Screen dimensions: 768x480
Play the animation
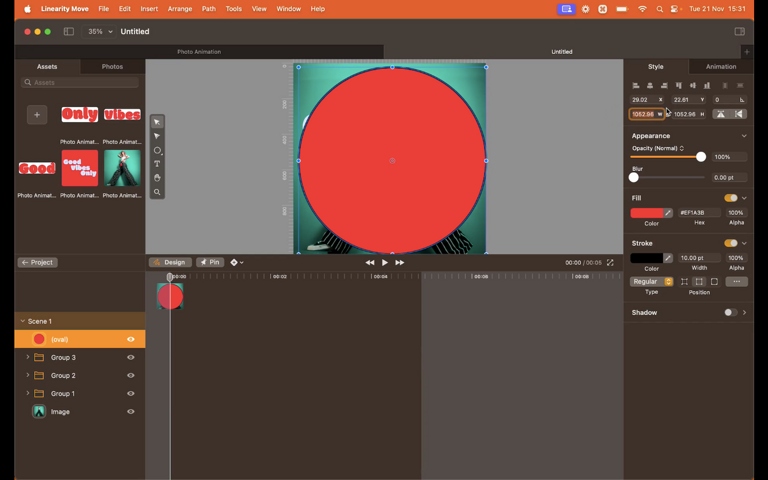(385, 263)
